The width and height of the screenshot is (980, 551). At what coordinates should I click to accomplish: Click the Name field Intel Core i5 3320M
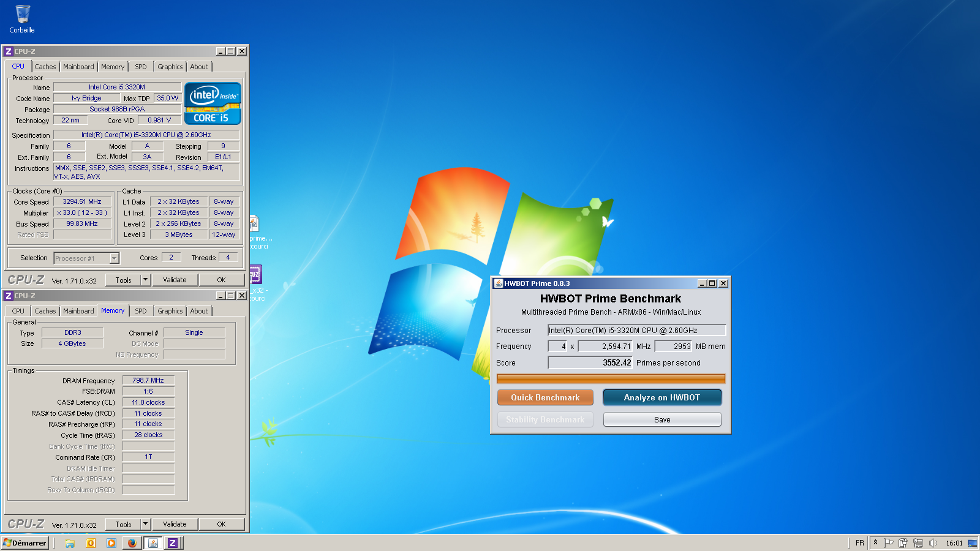(117, 87)
